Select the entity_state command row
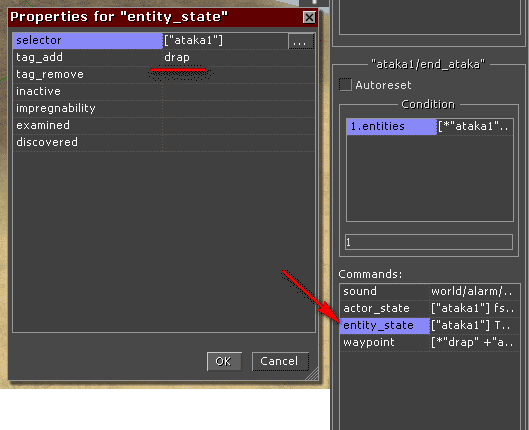 coord(429,325)
